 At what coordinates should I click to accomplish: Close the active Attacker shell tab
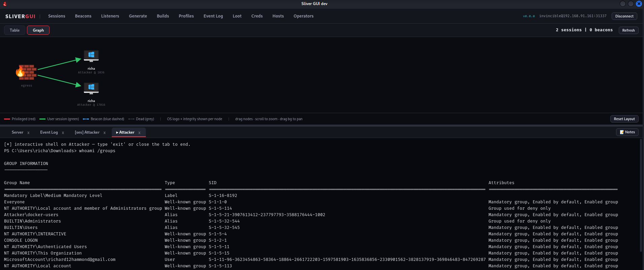click(x=139, y=133)
